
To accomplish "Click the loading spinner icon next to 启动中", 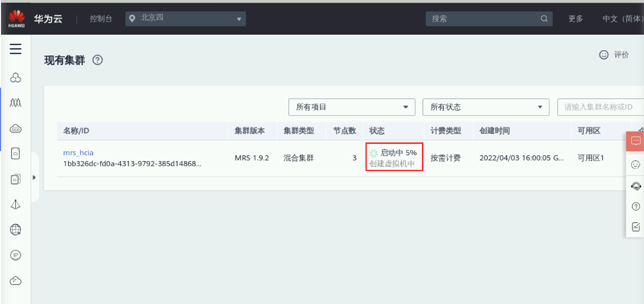I will [373, 153].
